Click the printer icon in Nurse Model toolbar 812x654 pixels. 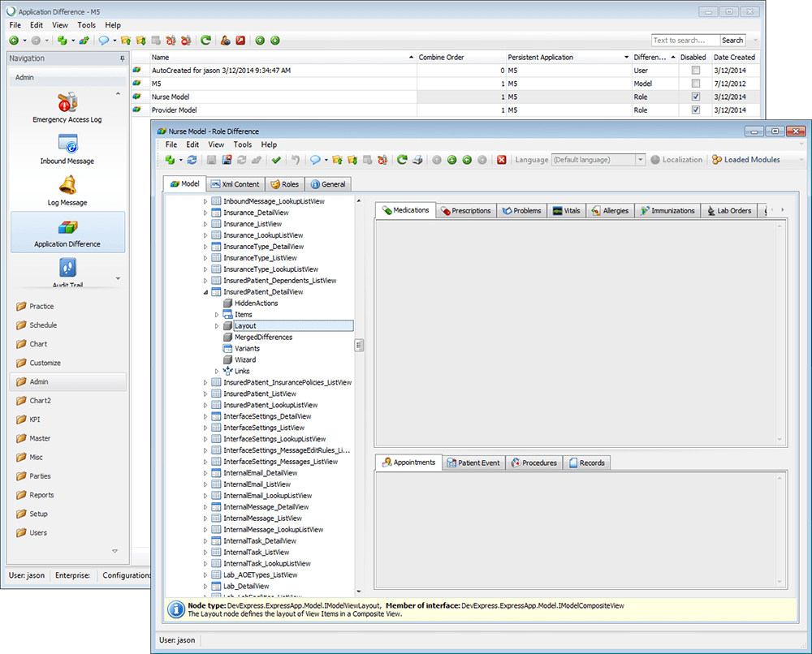pos(417,160)
